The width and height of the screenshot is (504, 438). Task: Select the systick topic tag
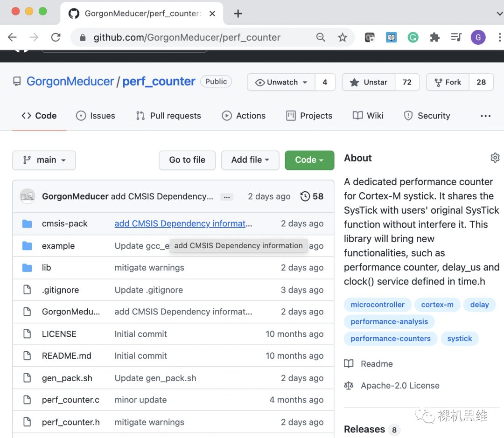tap(459, 339)
